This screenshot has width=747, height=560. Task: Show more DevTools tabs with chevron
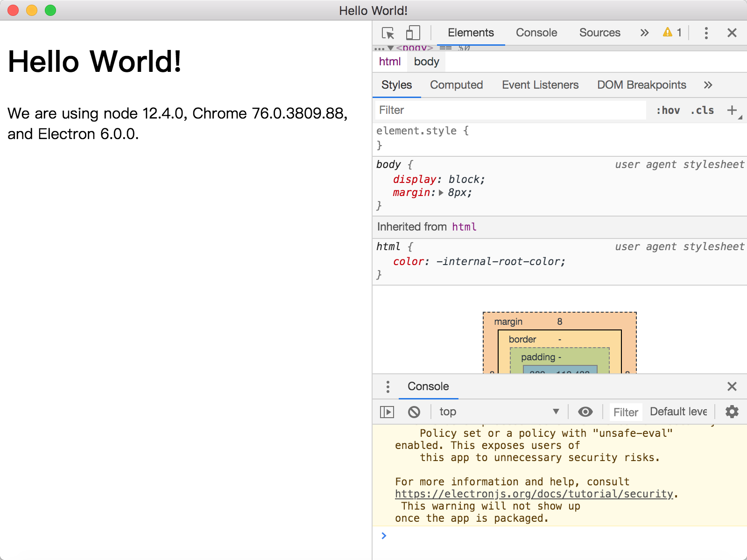[644, 33]
